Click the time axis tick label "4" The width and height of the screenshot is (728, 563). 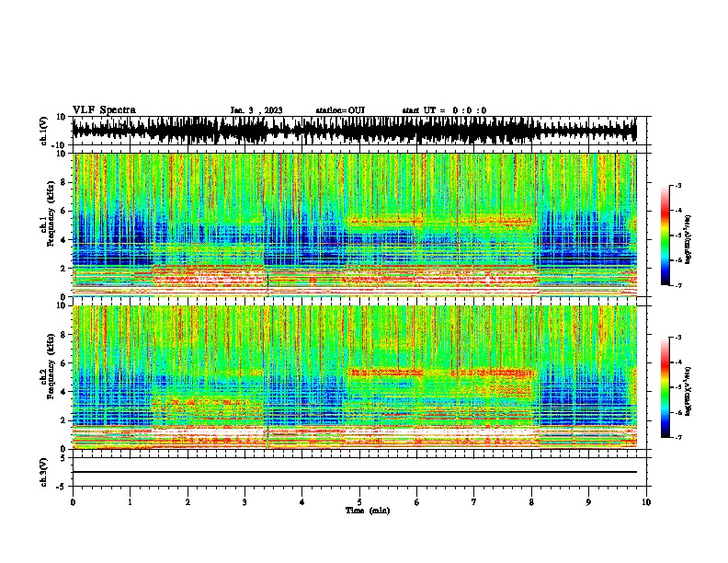point(301,502)
